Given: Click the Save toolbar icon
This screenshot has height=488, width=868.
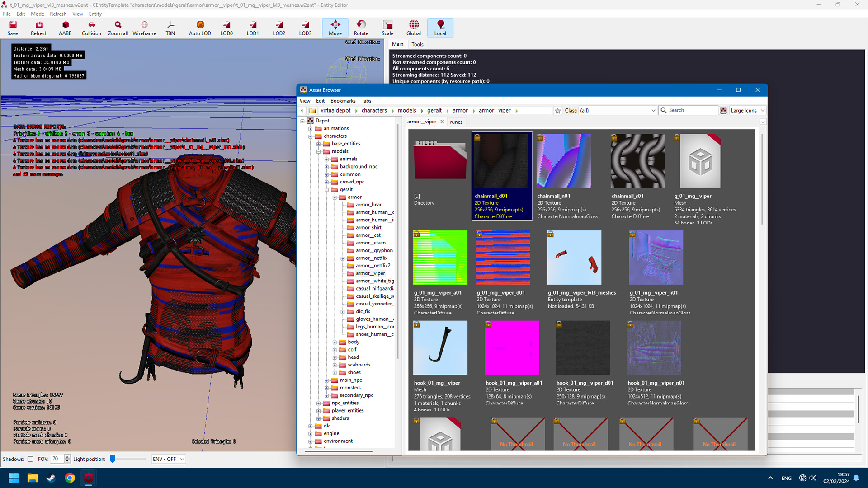Looking at the screenshot, I should click(13, 28).
